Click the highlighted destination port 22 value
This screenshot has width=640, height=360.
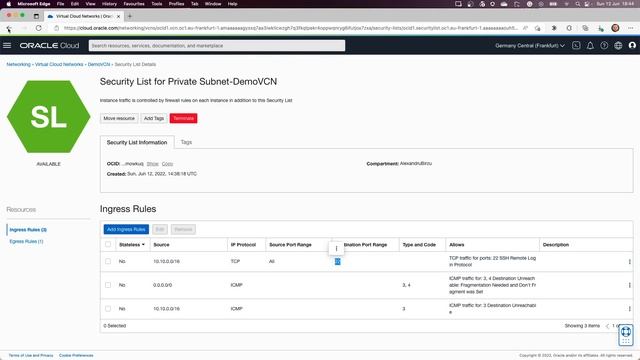click(338, 262)
